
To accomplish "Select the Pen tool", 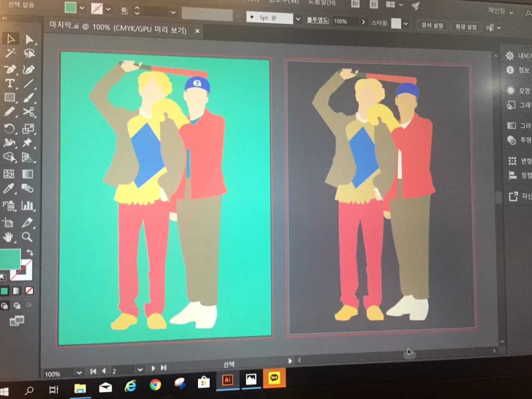I will click(10, 69).
